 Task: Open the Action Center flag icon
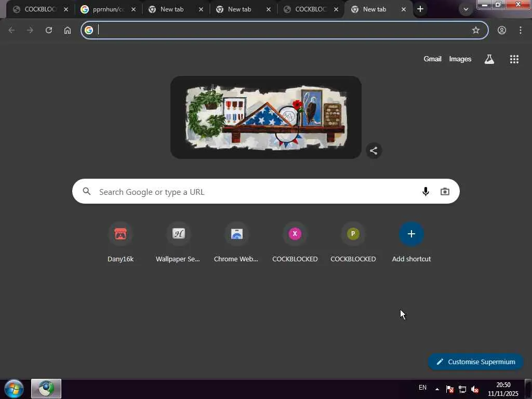click(450, 389)
